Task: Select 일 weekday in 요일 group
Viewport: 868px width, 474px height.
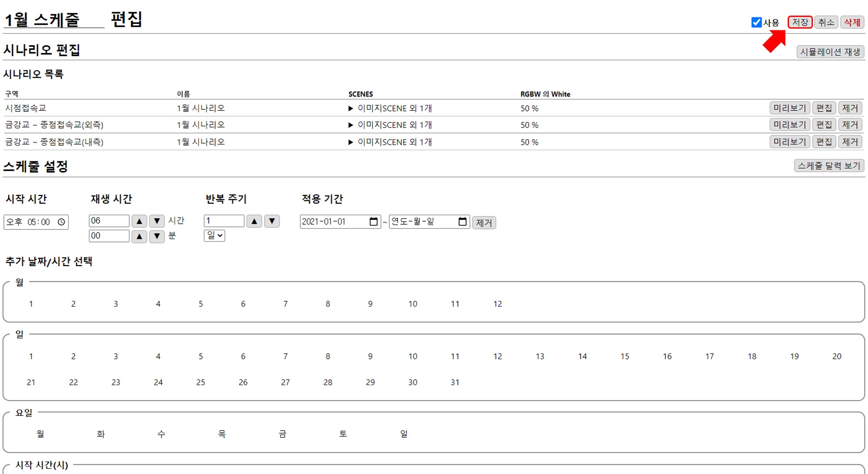Action: (404, 434)
